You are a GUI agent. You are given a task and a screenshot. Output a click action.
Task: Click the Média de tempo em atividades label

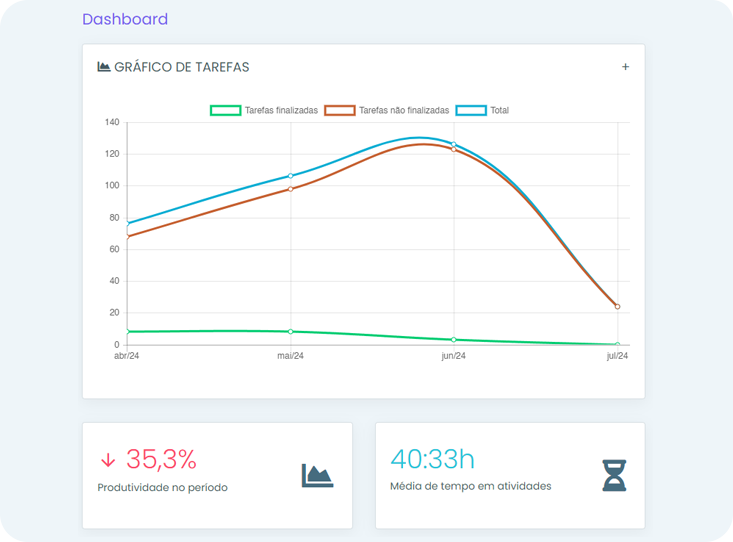(x=470, y=486)
